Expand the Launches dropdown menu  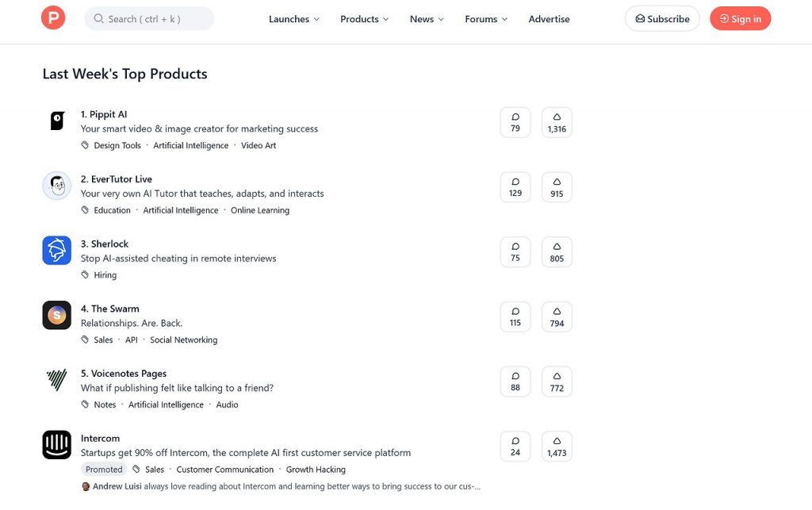coord(294,19)
